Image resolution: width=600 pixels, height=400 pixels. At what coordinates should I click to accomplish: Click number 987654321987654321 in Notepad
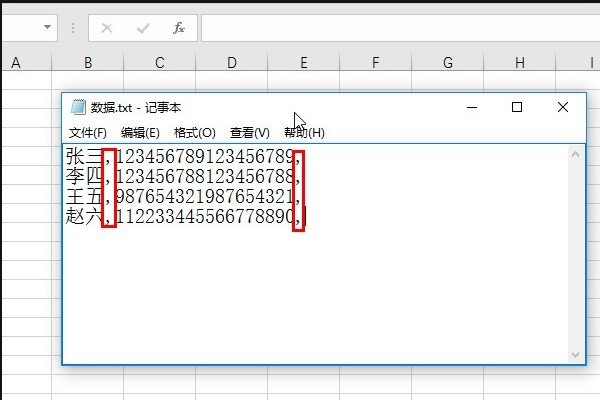click(205, 196)
